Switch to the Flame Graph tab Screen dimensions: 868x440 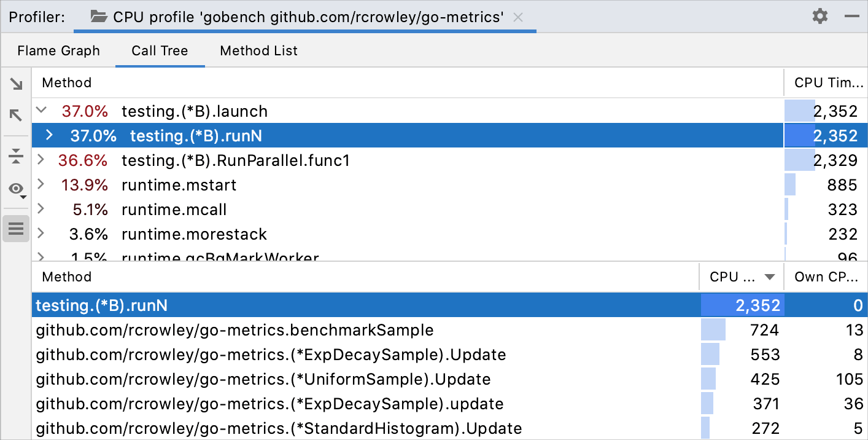(x=58, y=50)
